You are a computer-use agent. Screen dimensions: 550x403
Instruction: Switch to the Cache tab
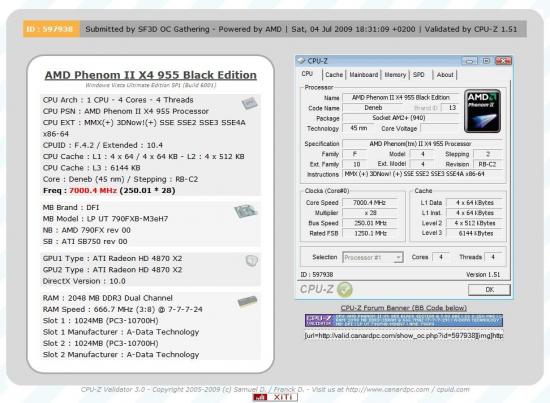coord(334,75)
